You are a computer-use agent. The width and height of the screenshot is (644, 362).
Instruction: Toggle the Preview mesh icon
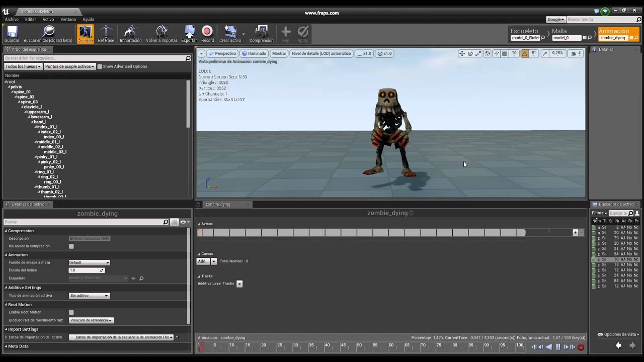(85, 32)
